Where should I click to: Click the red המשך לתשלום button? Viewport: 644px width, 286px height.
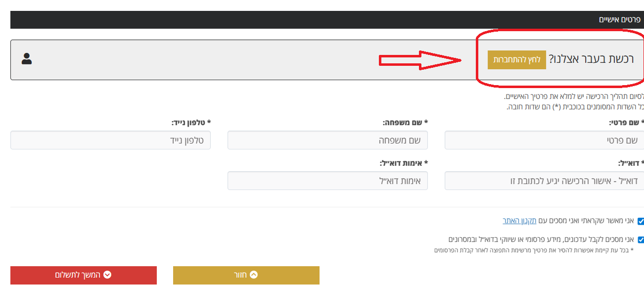tap(84, 275)
